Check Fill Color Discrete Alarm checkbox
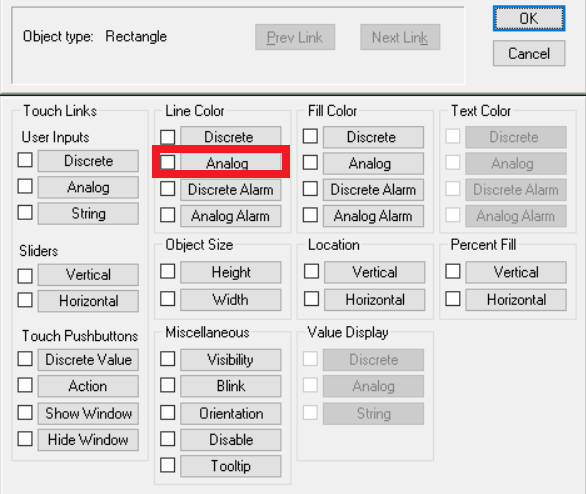Screen dimensions: 586x494 click(310, 189)
